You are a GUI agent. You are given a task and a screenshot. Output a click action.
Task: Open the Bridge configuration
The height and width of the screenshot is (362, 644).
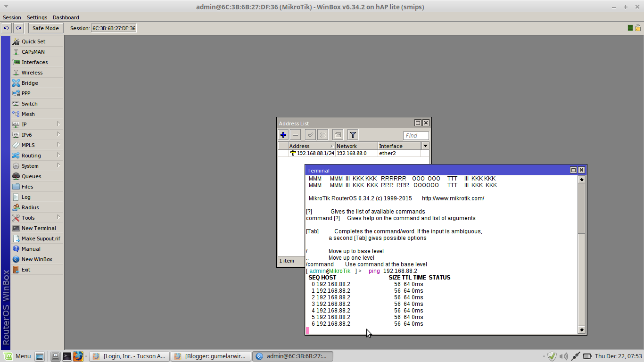[x=37, y=83]
